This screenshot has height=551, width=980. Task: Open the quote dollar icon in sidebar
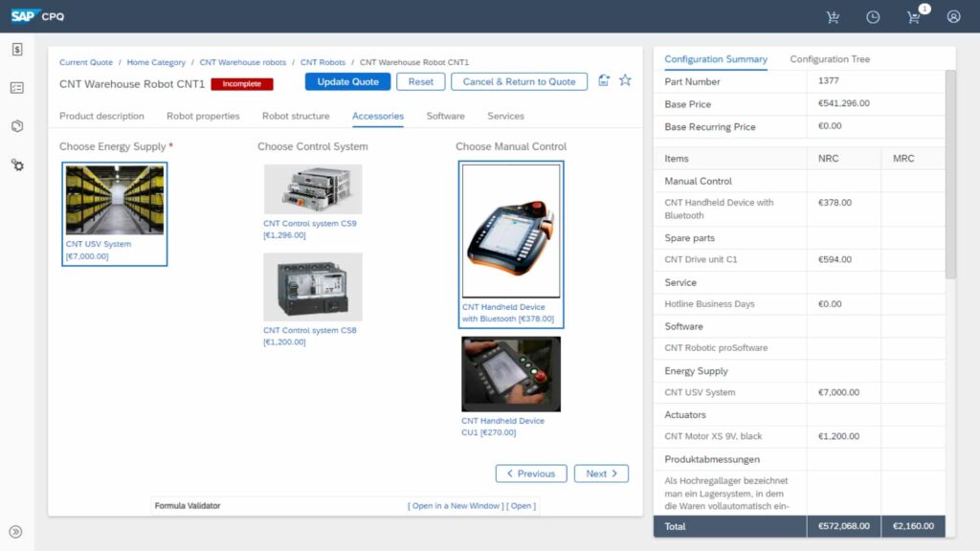(x=17, y=50)
